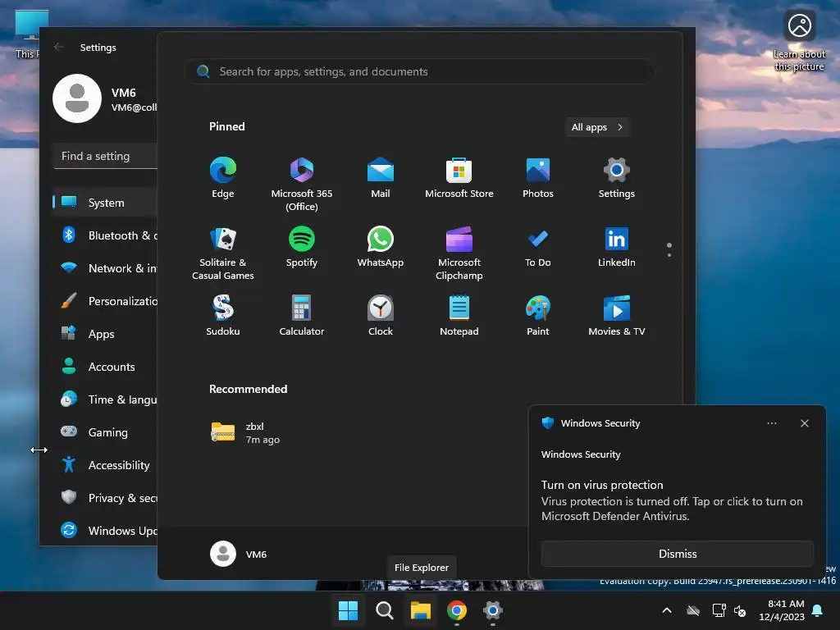
Task: Open the Calculator app
Action: click(302, 316)
